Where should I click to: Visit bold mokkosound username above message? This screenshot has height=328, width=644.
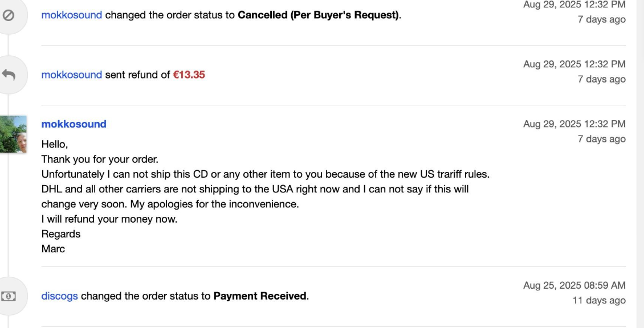point(74,124)
